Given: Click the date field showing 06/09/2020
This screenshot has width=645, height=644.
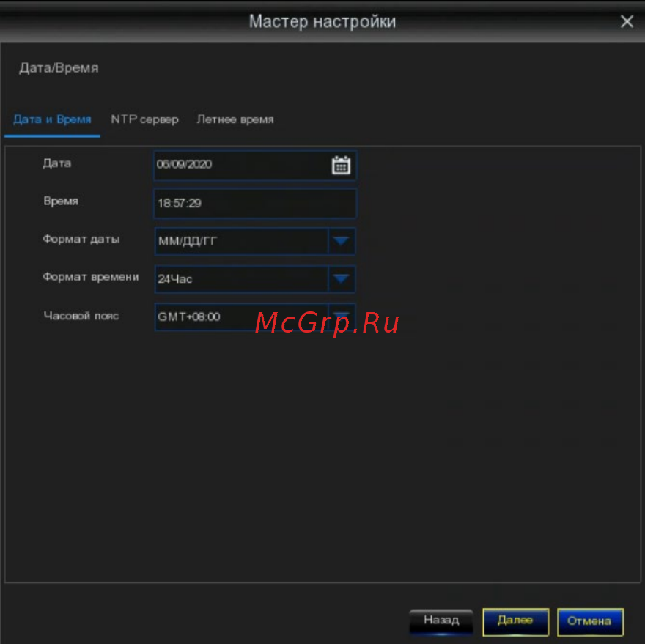Looking at the screenshot, I should pyautogui.click(x=254, y=166).
